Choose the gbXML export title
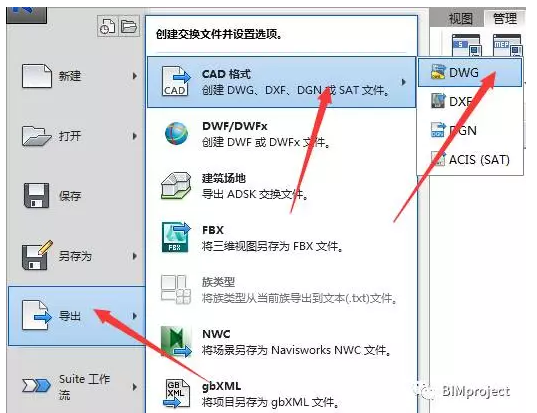537x413 pixels. (x=222, y=386)
